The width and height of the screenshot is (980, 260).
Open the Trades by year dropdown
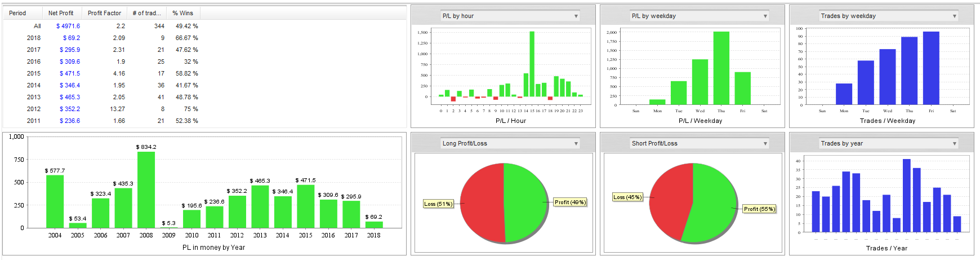[889, 143]
